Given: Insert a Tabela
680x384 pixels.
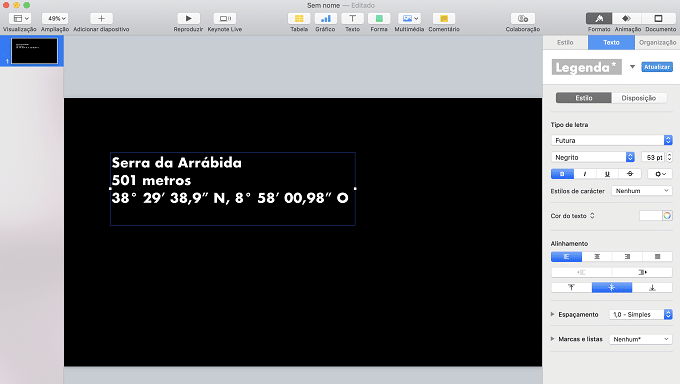Looking at the screenshot, I should tap(299, 19).
